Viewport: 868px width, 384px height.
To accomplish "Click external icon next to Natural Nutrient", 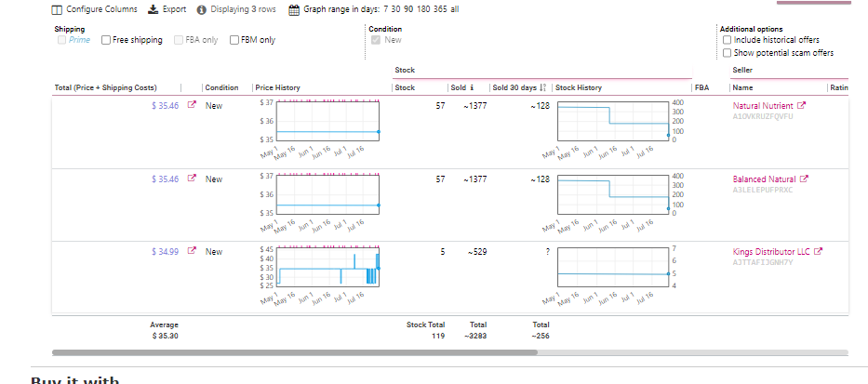I will 802,105.
